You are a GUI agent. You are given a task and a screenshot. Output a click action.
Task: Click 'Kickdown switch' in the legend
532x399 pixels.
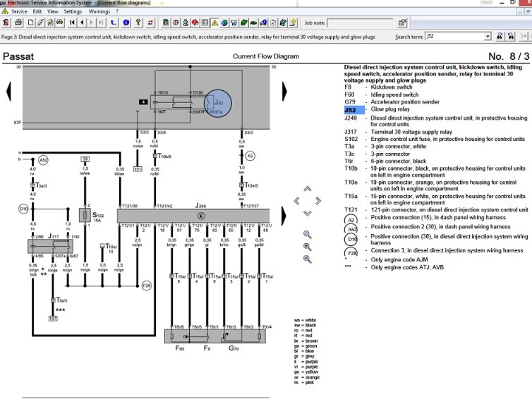(392, 87)
